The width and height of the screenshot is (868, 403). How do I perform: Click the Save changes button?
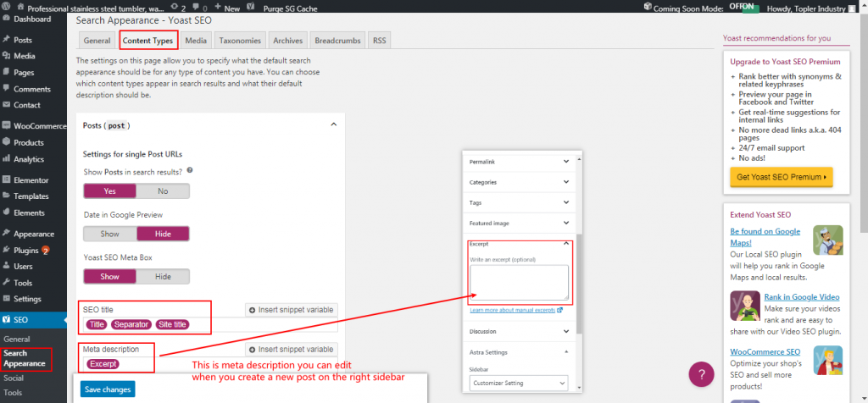pyautogui.click(x=106, y=389)
